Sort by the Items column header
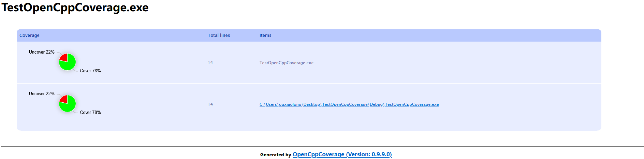 pyautogui.click(x=265, y=35)
